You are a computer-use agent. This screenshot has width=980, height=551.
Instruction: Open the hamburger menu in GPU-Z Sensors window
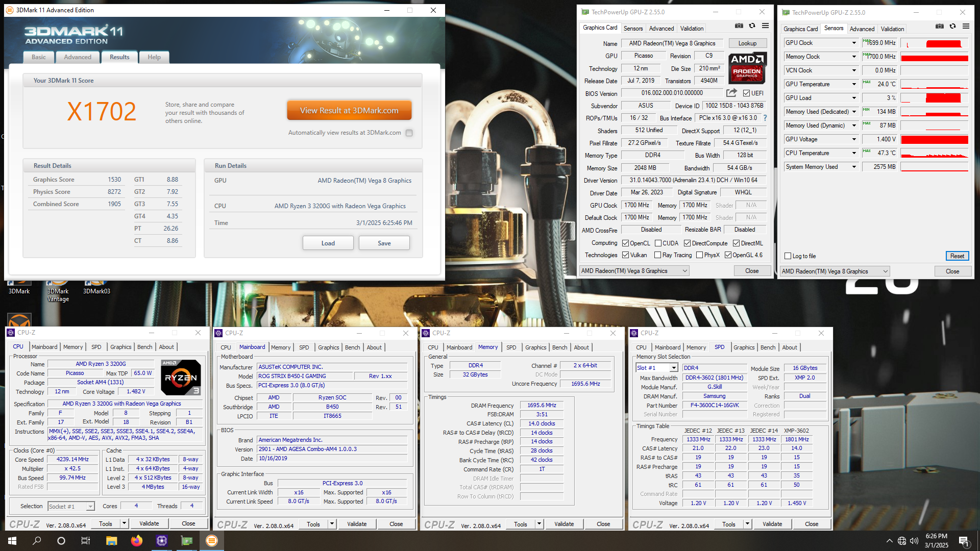pyautogui.click(x=966, y=26)
